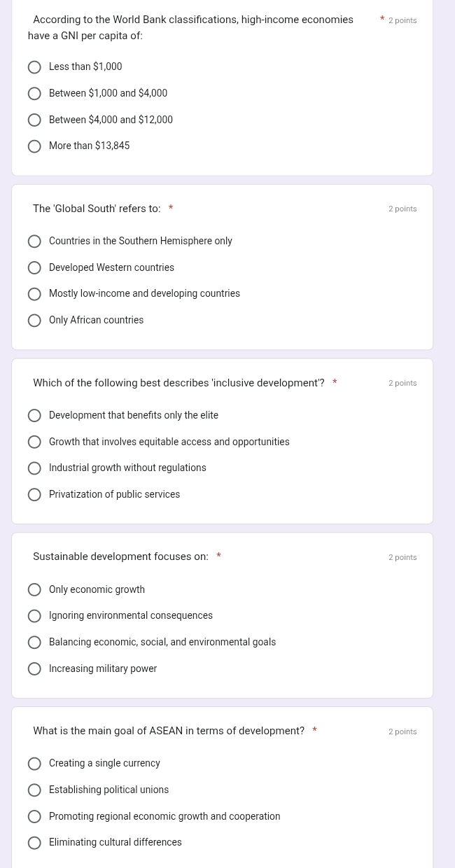Image resolution: width=455 pixels, height=868 pixels.
Task: Select 'Ignoring environmental consequences' option
Action: point(34,616)
